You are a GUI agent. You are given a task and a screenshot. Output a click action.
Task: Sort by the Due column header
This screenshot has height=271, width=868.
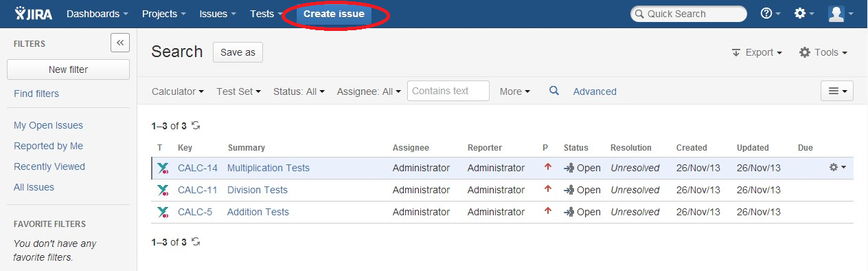[806, 148]
